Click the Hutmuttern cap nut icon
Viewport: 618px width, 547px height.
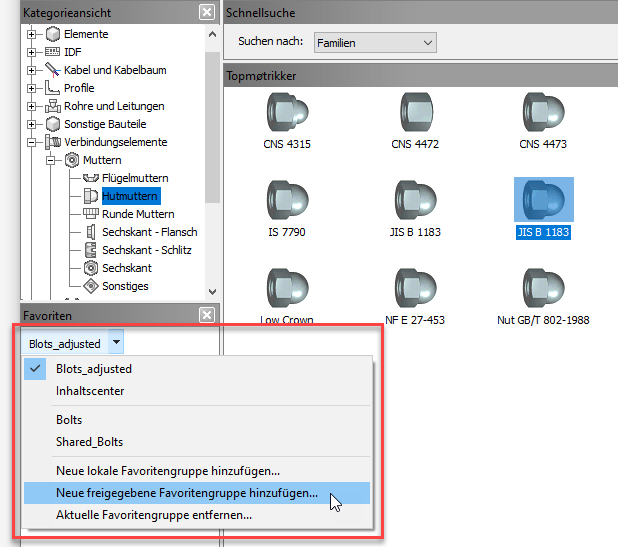[91, 196]
